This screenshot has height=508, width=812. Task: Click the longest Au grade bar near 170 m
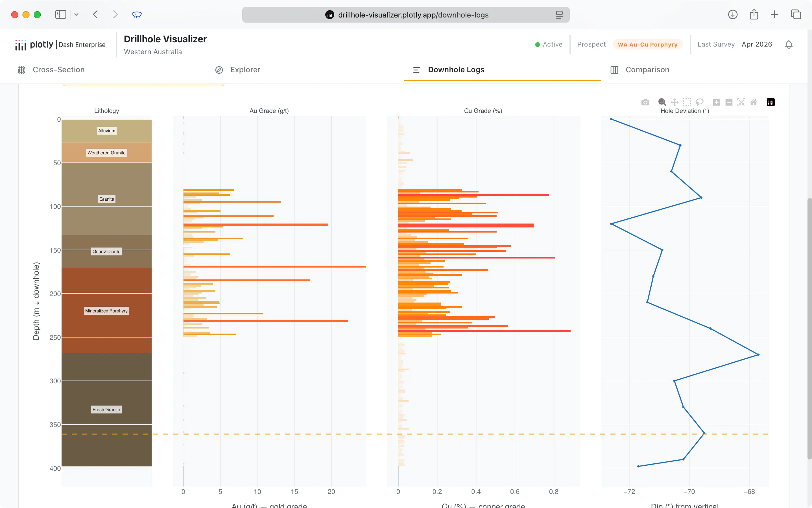coord(274,266)
